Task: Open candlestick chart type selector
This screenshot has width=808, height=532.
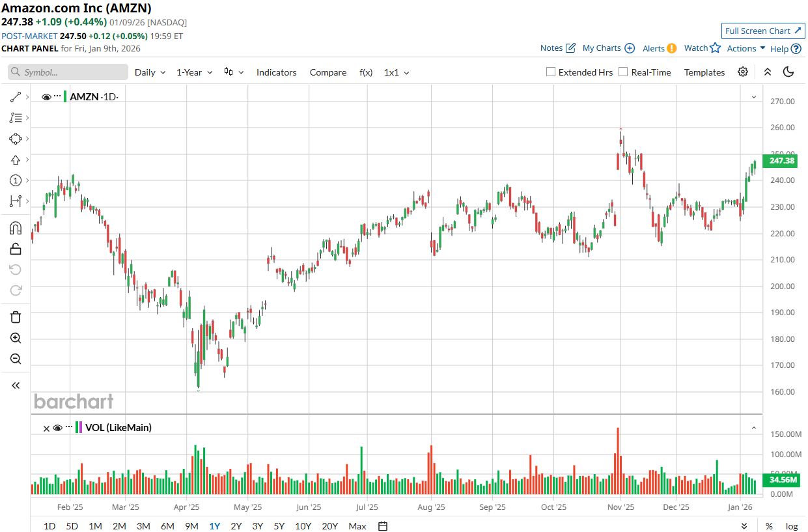Action: tap(234, 72)
